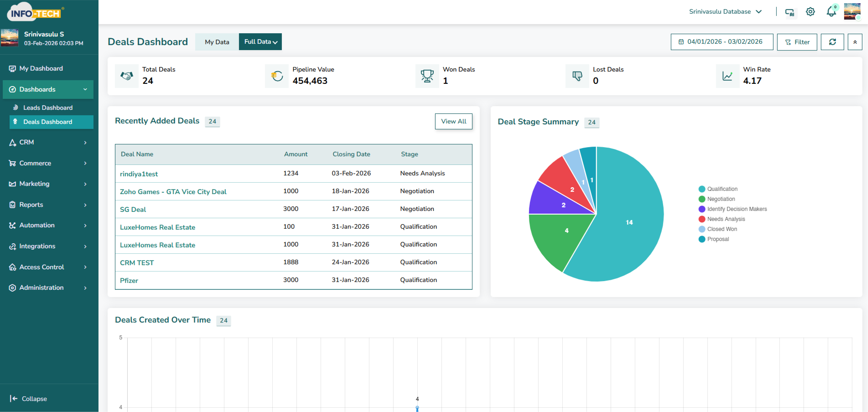The width and height of the screenshot is (868, 412).
Task: Toggle Negotiation legend item visibility
Action: click(x=720, y=199)
